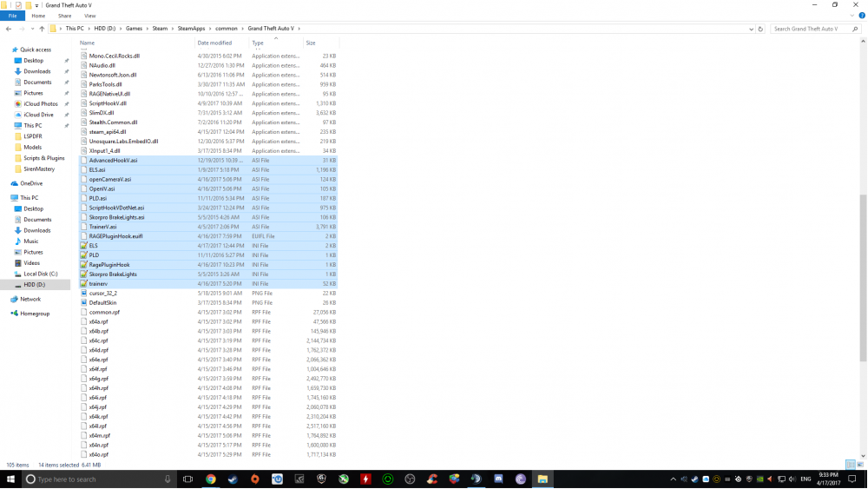Refresh the current folder
Screen dimensions: 868x489
coord(760,29)
